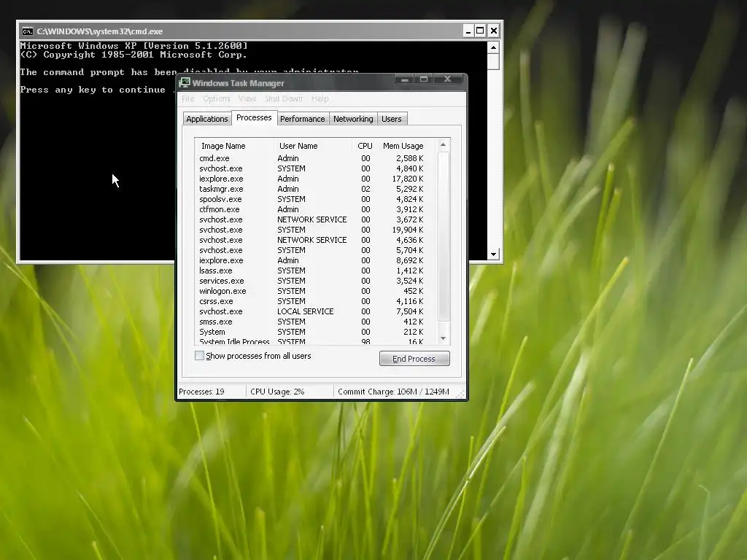Close the Windows Task Manager window

click(x=447, y=79)
